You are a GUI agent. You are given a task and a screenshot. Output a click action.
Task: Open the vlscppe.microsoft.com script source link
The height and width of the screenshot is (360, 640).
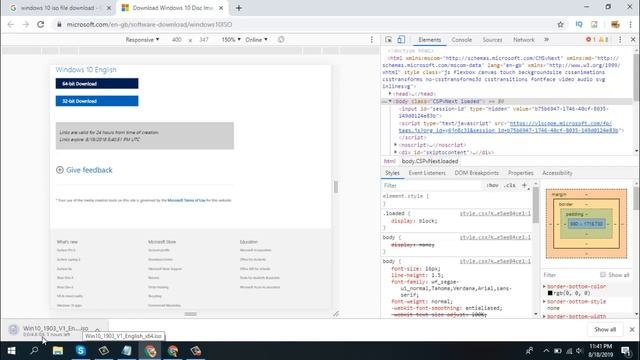click(x=508, y=127)
